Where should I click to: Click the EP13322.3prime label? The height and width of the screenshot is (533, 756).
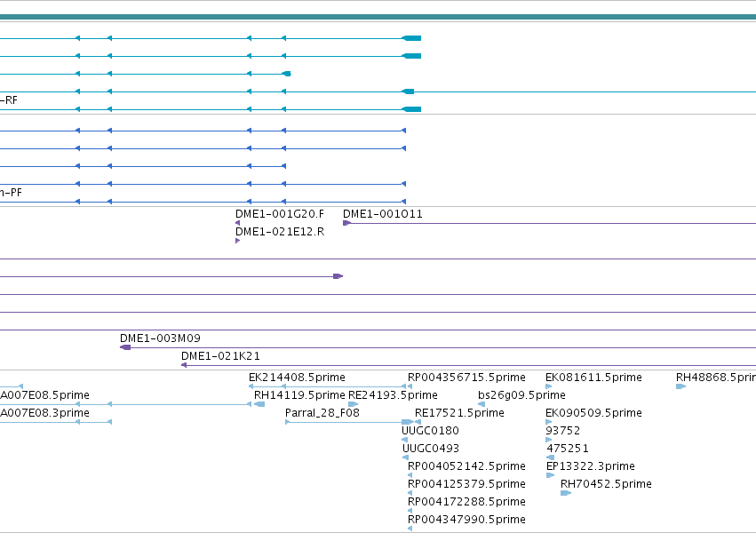coord(590,466)
